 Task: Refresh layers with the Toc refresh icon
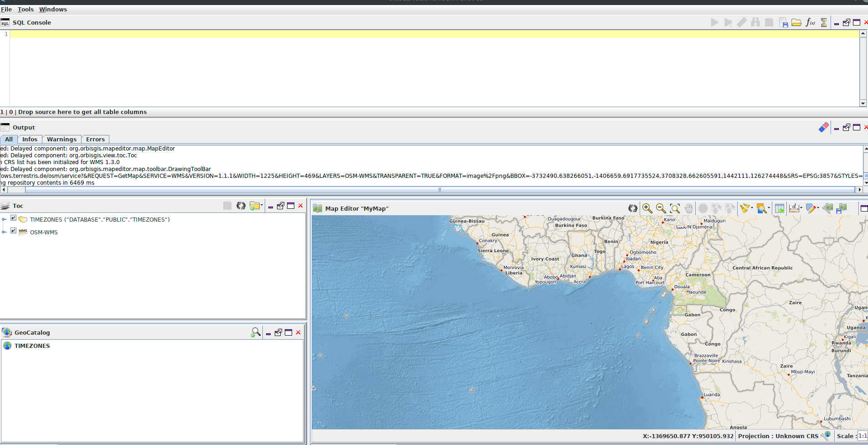pos(241,206)
